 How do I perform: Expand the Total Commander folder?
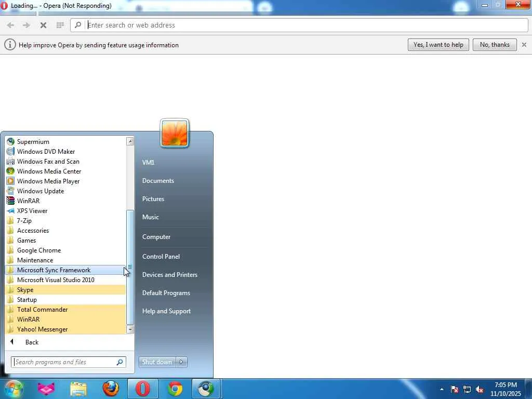65,310
